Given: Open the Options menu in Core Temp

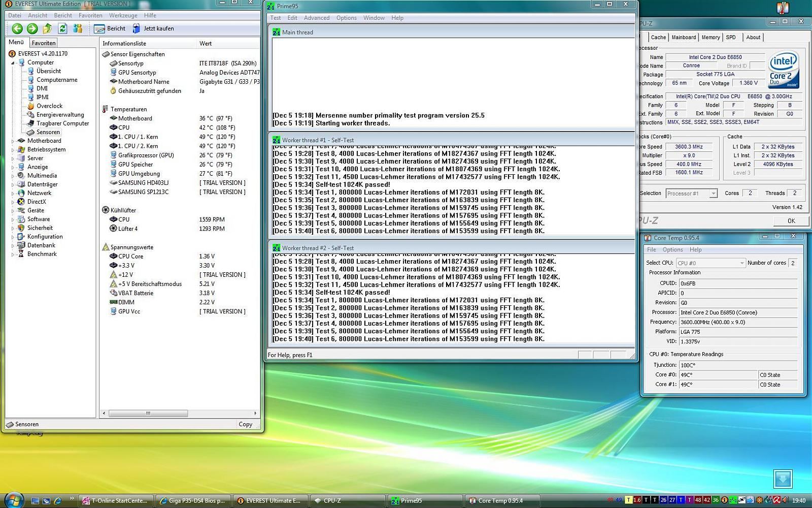Looking at the screenshot, I should (x=673, y=249).
